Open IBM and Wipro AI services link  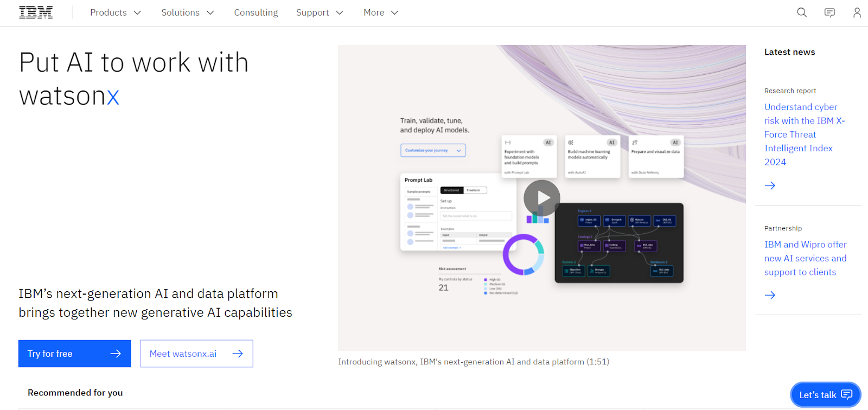[x=806, y=258]
